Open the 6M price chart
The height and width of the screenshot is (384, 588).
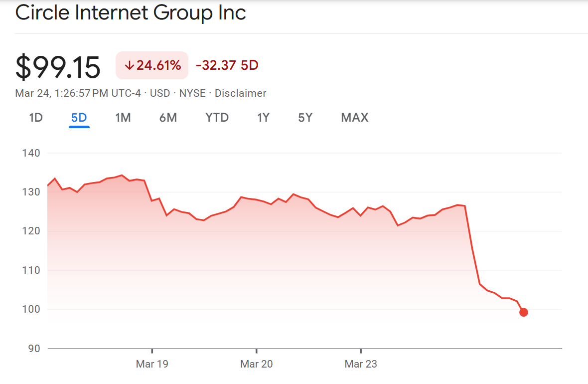[x=168, y=118]
